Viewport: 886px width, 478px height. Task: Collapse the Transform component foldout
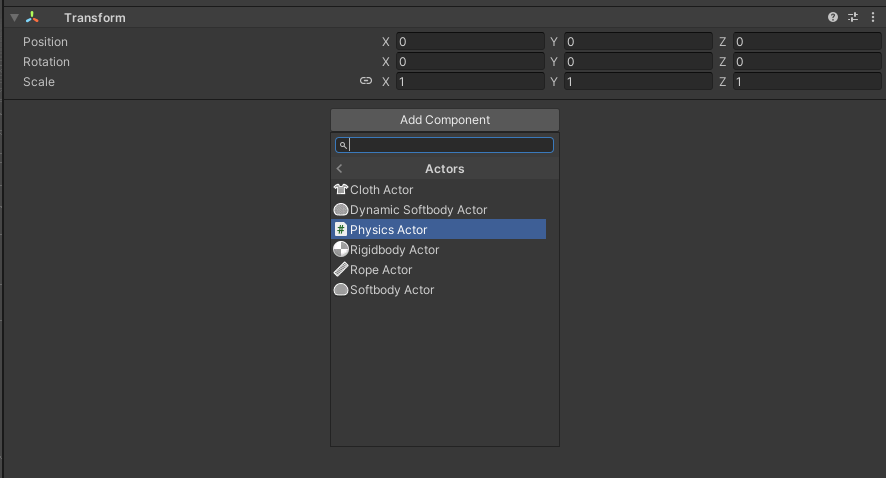tap(15, 18)
